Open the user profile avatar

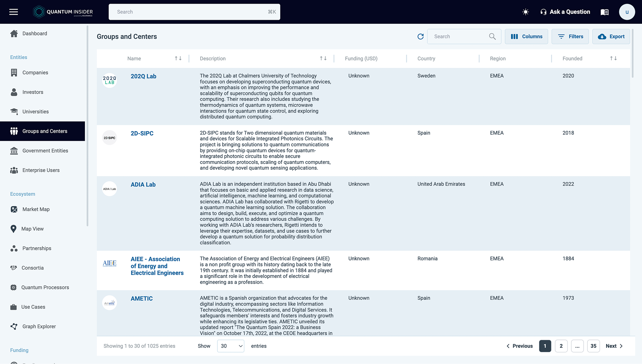(x=627, y=12)
